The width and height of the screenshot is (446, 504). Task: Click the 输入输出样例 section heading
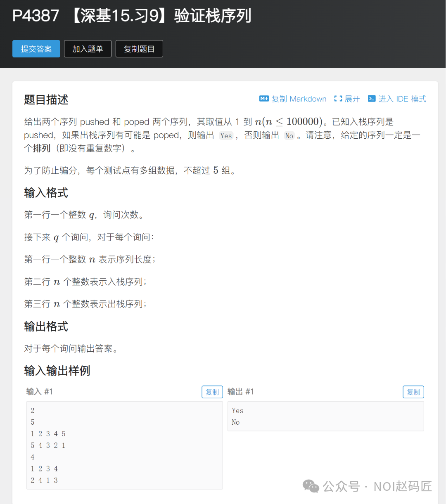(57, 371)
